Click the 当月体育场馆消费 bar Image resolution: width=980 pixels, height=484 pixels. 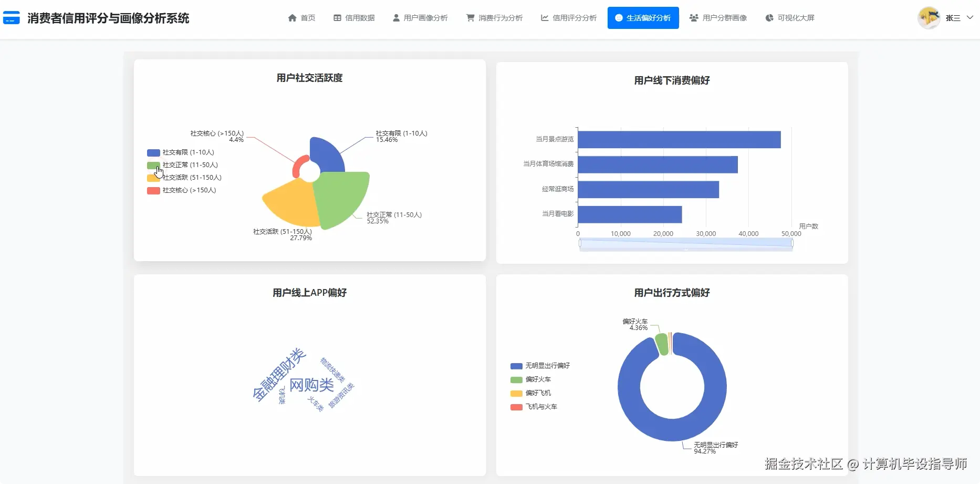coord(658,164)
